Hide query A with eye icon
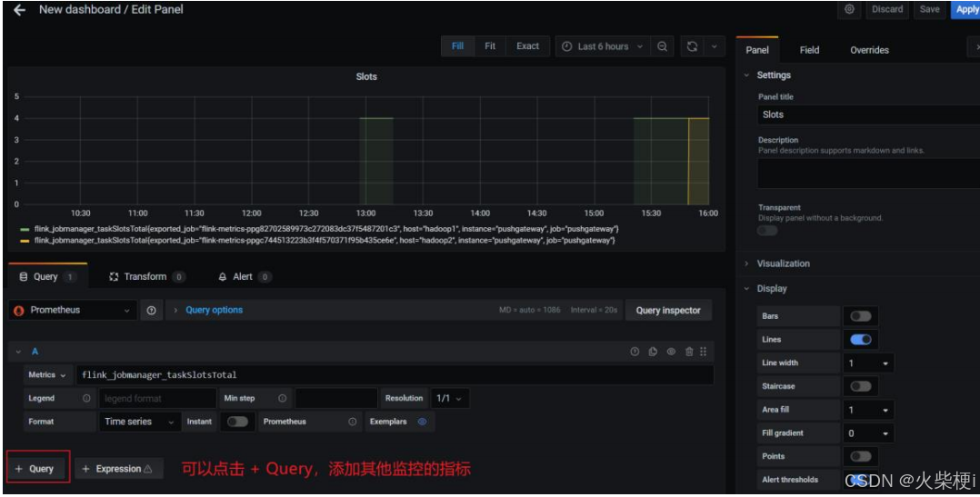The width and height of the screenshot is (980, 497). (671, 353)
